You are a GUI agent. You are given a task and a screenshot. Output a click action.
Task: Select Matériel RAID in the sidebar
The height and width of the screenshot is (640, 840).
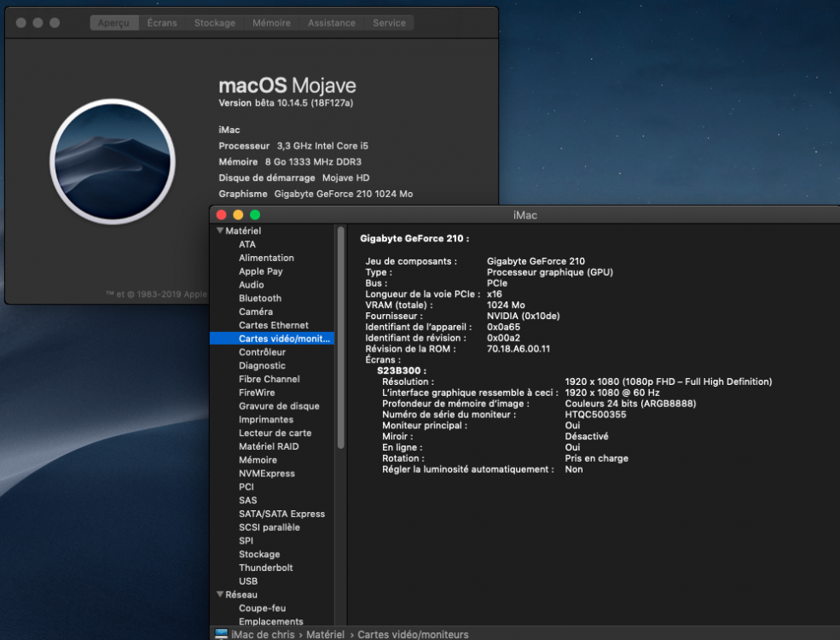269,446
